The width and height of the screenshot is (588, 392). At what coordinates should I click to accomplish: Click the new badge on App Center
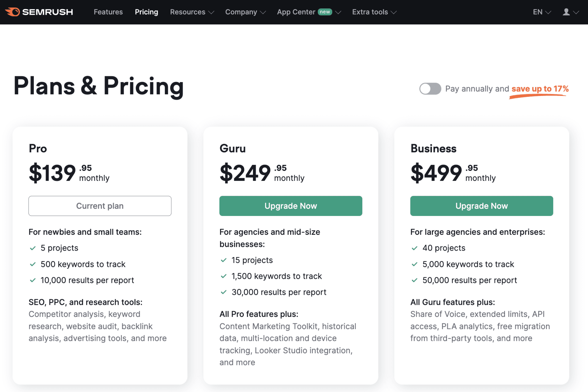pyautogui.click(x=325, y=12)
